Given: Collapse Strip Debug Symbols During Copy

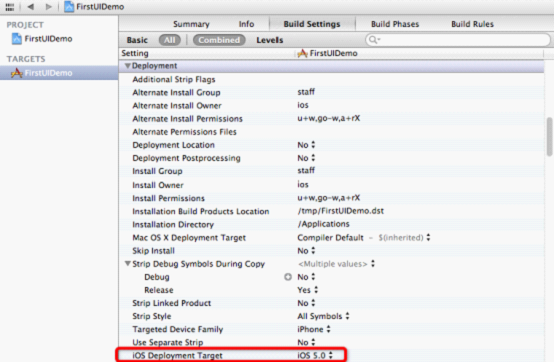Looking at the screenshot, I should tap(128, 264).
